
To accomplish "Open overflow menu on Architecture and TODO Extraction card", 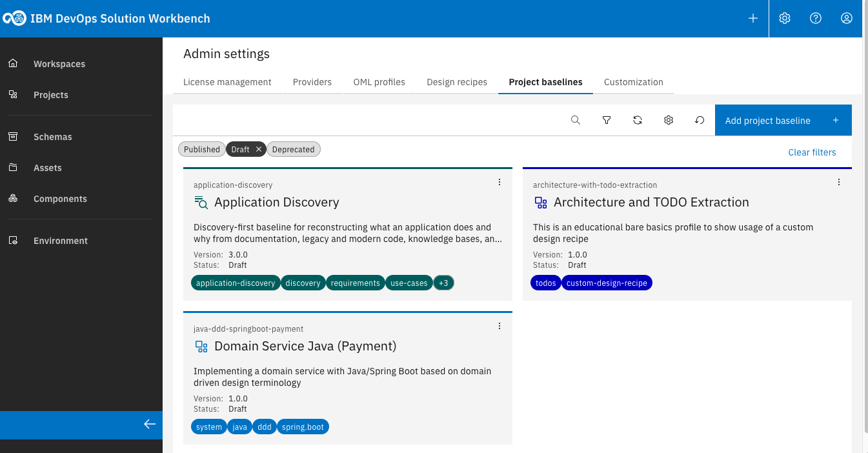I will point(839,182).
